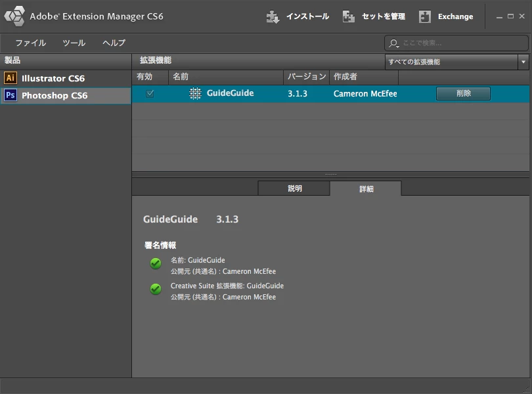Minimize the Extension Manager window
The width and height of the screenshot is (532, 394).
point(499,16)
